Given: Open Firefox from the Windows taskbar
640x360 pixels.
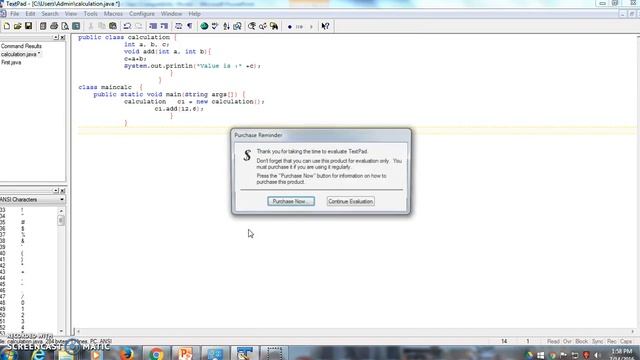Looking at the screenshot, I should coord(127,354).
